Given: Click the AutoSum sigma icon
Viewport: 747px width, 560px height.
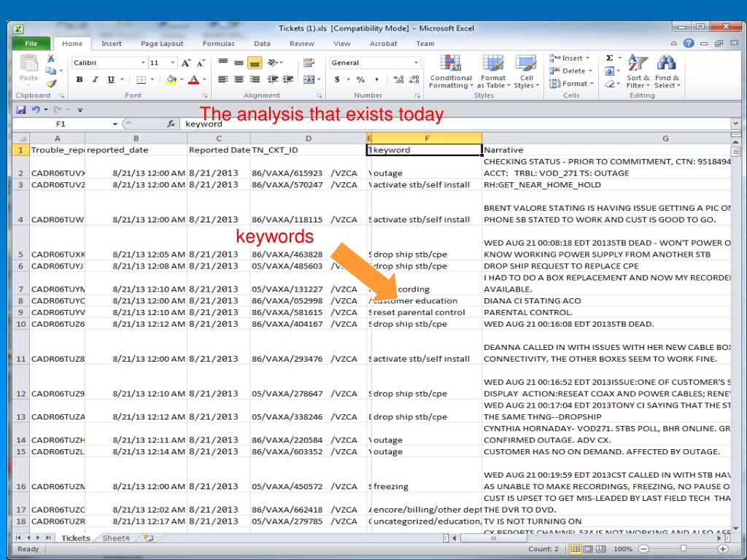Looking at the screenshot, I should click(609, 58).
